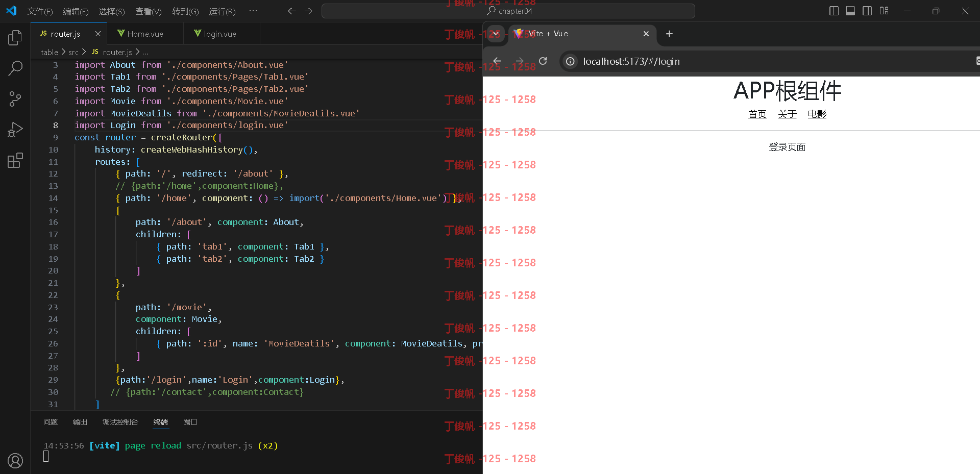980x474 pixels.
Task: Close the router.js editor tab
Action: coord(98,34)
